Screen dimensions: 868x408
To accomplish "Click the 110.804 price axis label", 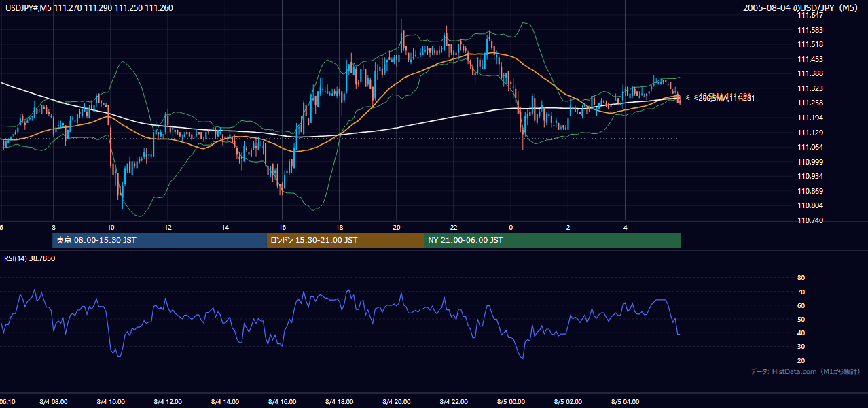I will pyautogui.click(x=810, y=205).
